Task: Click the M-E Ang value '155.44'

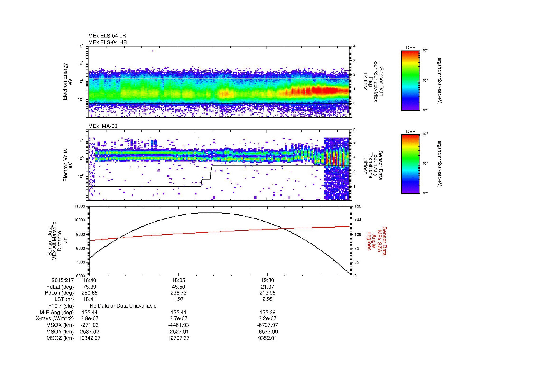Action: click(89, 312)
